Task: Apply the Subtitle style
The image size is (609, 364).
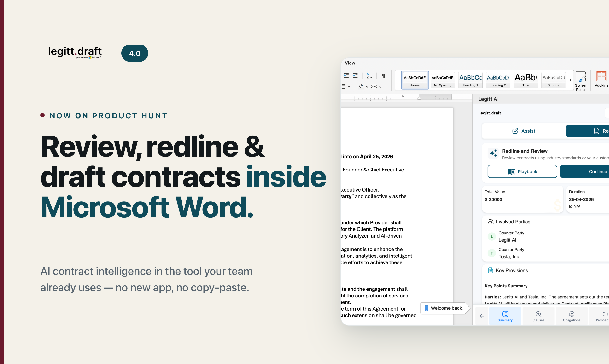Action: (x=554, y=80)
